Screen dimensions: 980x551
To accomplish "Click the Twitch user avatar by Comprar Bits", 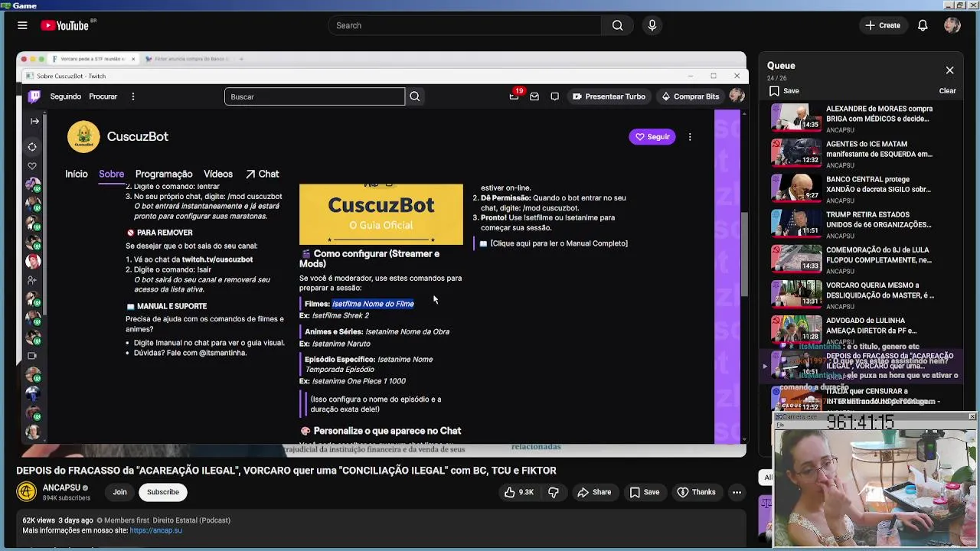I will (x=737, y=96).
